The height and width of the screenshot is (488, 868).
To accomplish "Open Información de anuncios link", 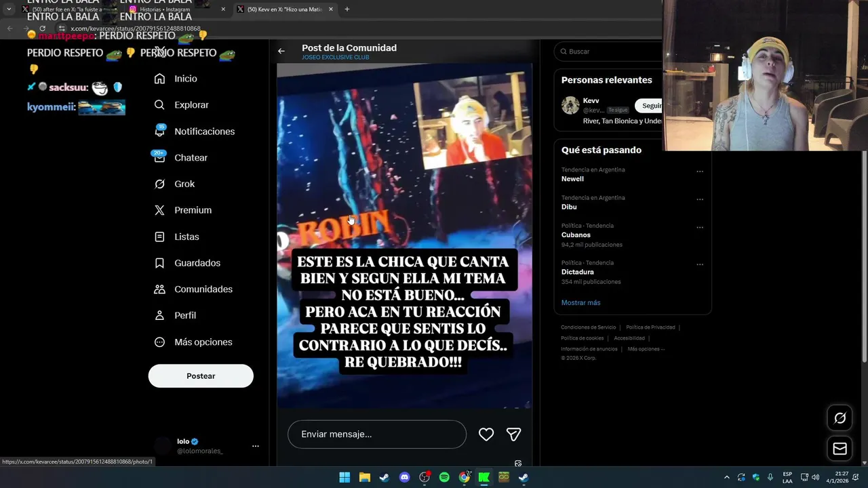I will point(589,349).
